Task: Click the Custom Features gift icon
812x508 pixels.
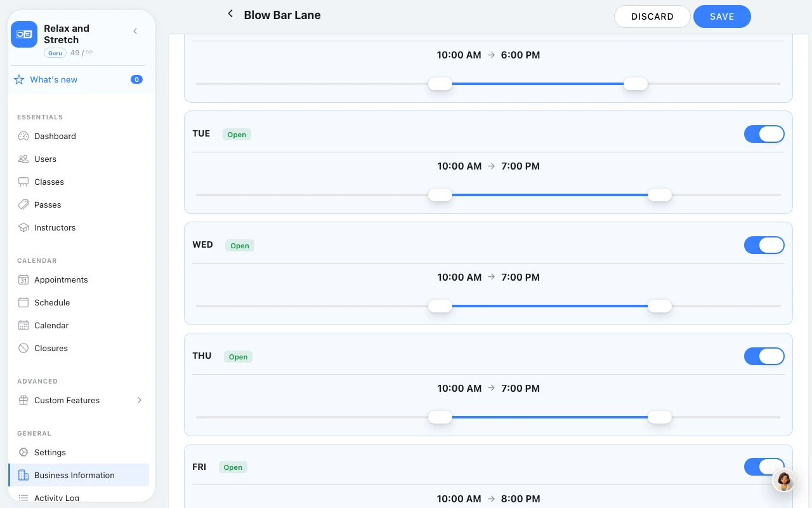Action: (x=23, y=400)
